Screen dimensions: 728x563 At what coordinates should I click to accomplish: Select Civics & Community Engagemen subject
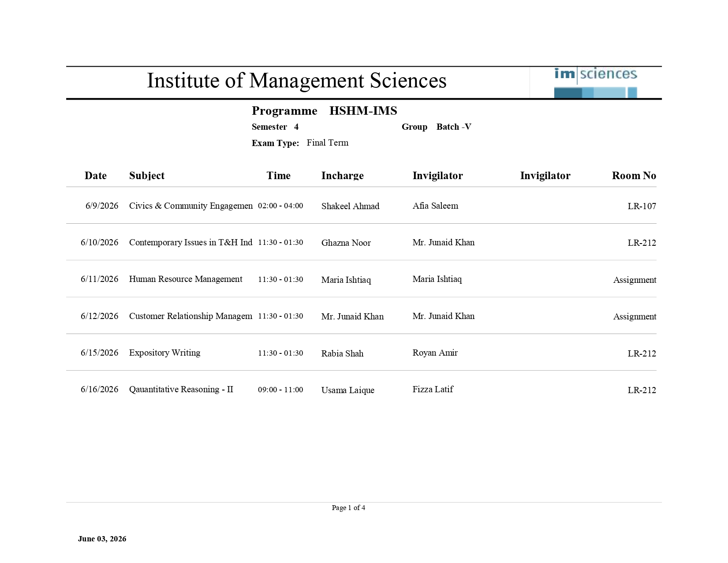coord(191,206)
